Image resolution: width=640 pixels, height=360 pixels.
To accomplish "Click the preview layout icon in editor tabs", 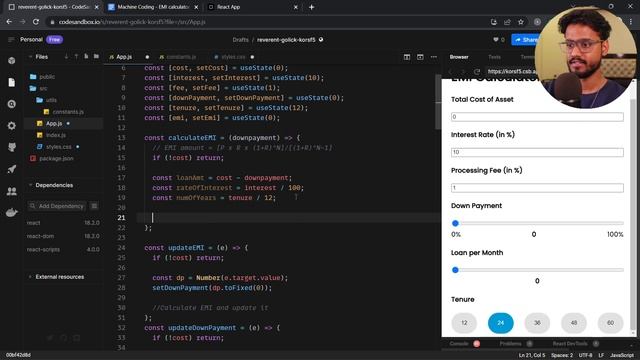I will coord(420,57).
